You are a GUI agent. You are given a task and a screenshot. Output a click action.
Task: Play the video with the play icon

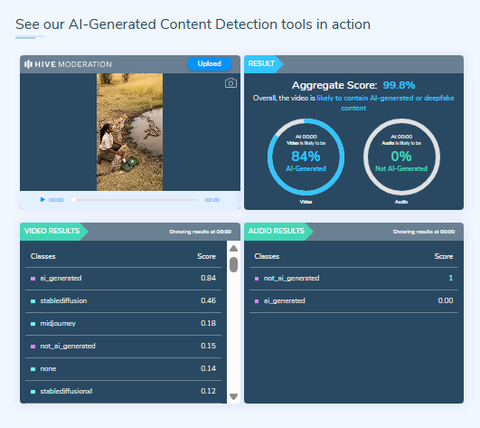[x=43, y=200]
